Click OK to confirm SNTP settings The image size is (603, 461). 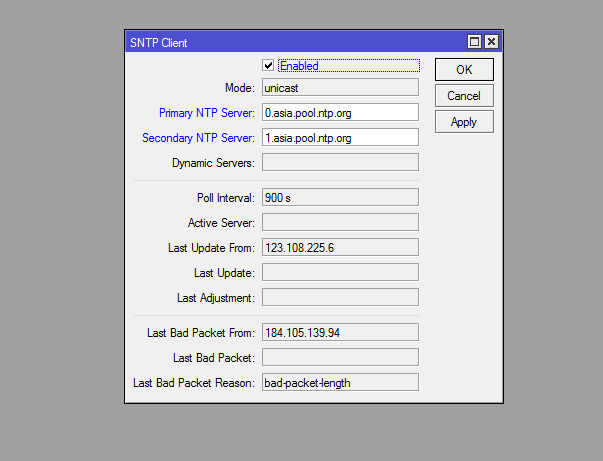[464, 70]
